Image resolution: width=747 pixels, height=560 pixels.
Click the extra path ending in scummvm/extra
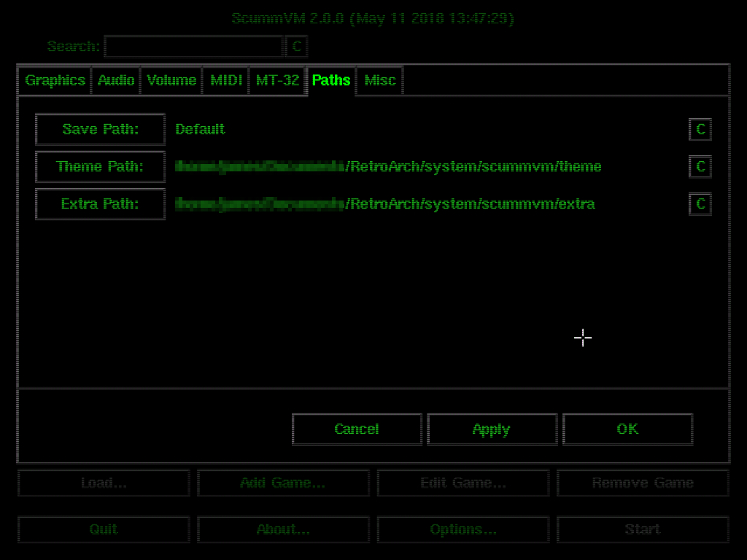pyautogui.click(x=385, y=204)
